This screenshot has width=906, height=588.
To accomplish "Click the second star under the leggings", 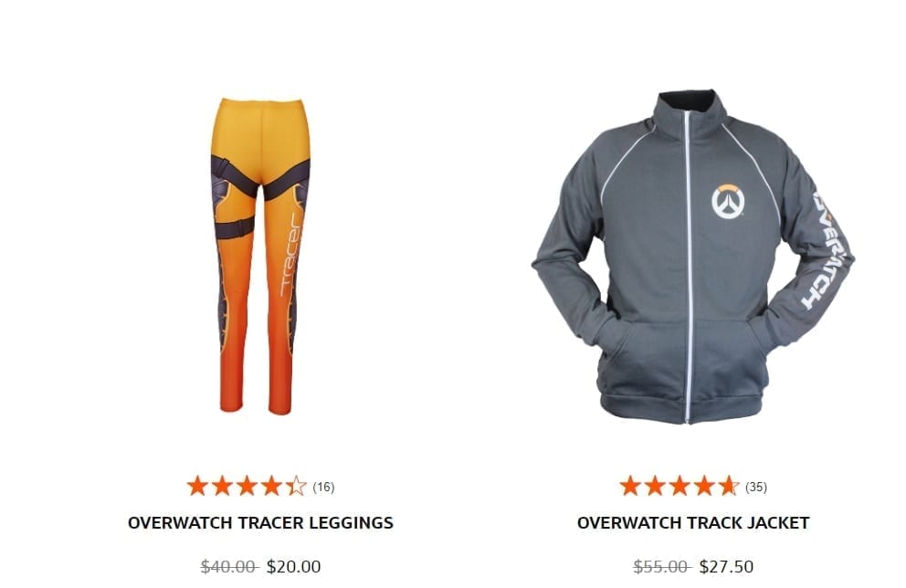I will click(x=222, y=487).
